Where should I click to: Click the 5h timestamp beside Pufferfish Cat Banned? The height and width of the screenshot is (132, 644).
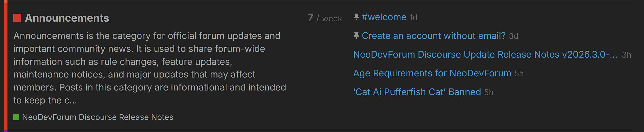pyautogui.click(x=489, y=93)
